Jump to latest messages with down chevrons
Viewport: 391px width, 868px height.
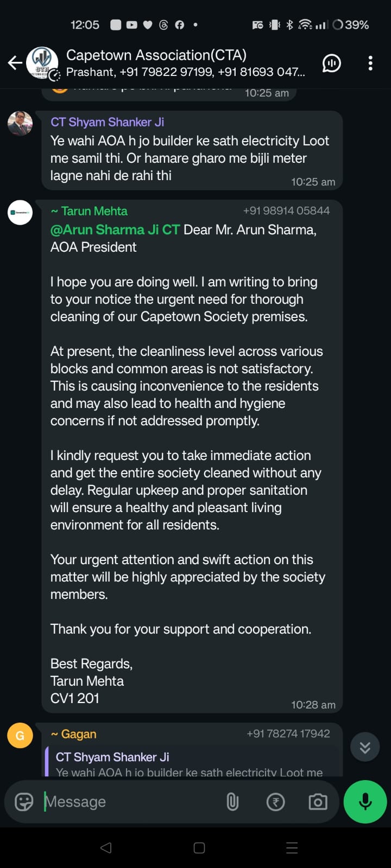[x=365, y=747]
